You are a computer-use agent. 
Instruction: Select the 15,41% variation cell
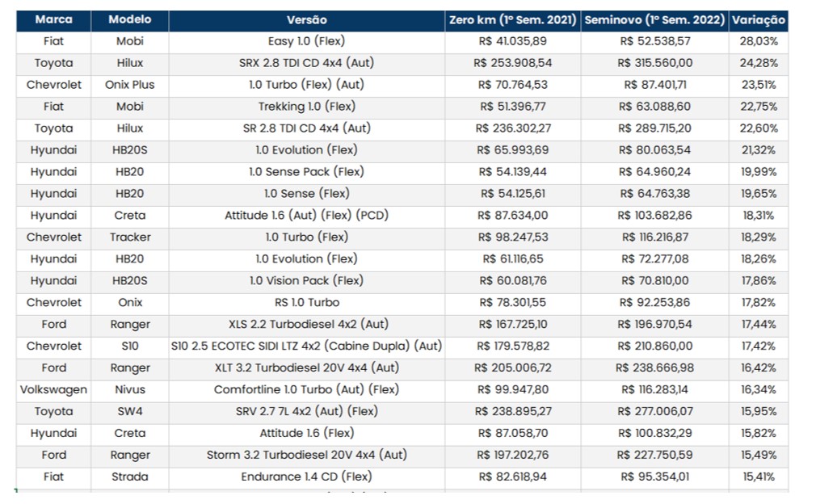click(x=758, y=477)
